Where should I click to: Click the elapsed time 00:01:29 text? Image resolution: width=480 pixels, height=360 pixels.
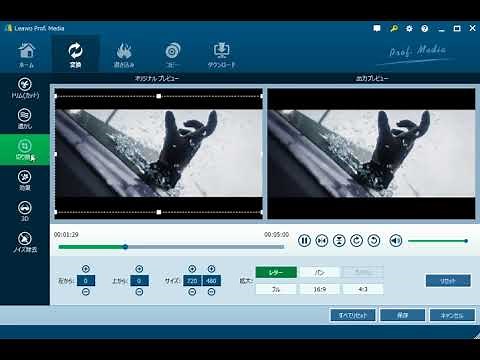coord(66,235)
